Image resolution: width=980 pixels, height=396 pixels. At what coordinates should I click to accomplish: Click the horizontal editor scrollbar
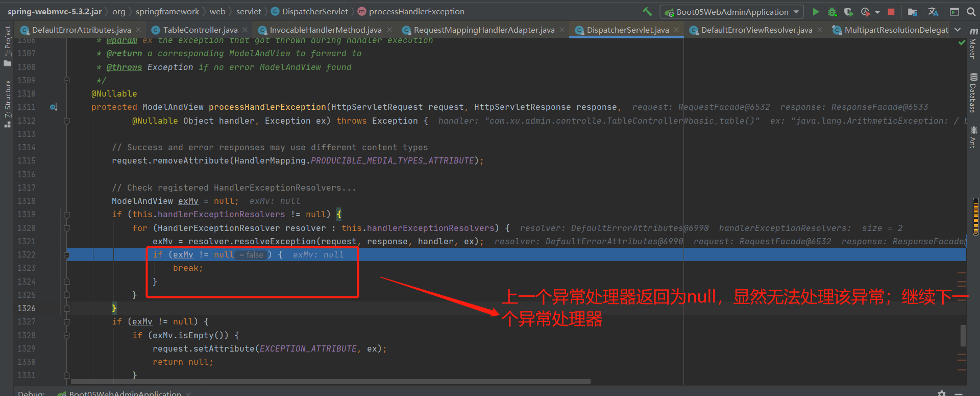[x=330, y=382]
